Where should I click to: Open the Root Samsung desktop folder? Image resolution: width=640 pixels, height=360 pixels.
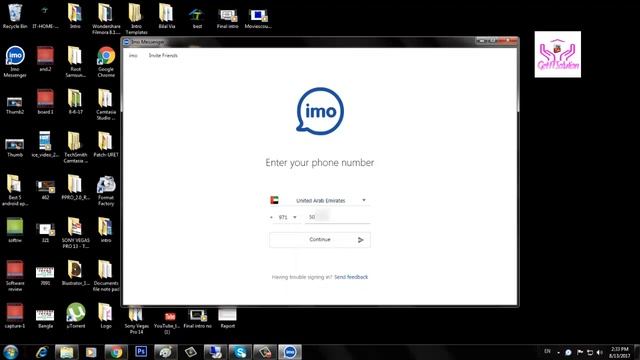coord(76,62)
